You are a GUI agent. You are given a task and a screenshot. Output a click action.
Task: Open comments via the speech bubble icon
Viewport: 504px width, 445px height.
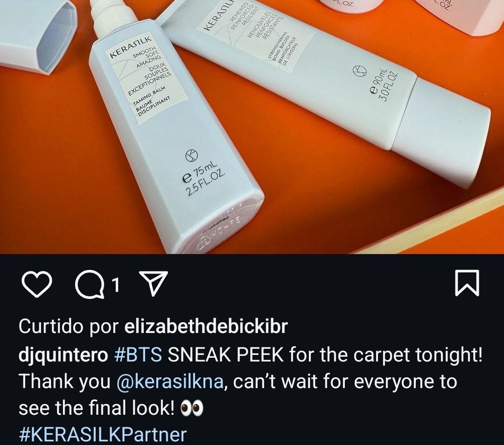pyautogui.click(x=90, y=284)
